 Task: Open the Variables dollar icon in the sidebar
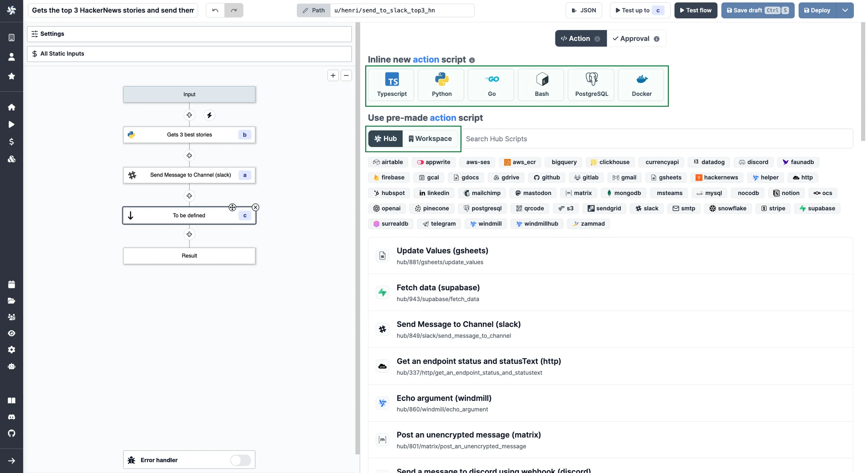[x=11, y=142]
